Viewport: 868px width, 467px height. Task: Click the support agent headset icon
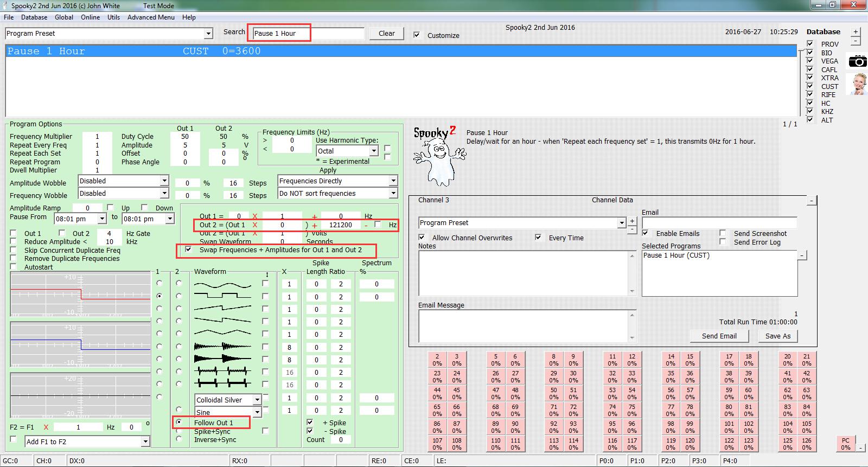tap(859, 84)
